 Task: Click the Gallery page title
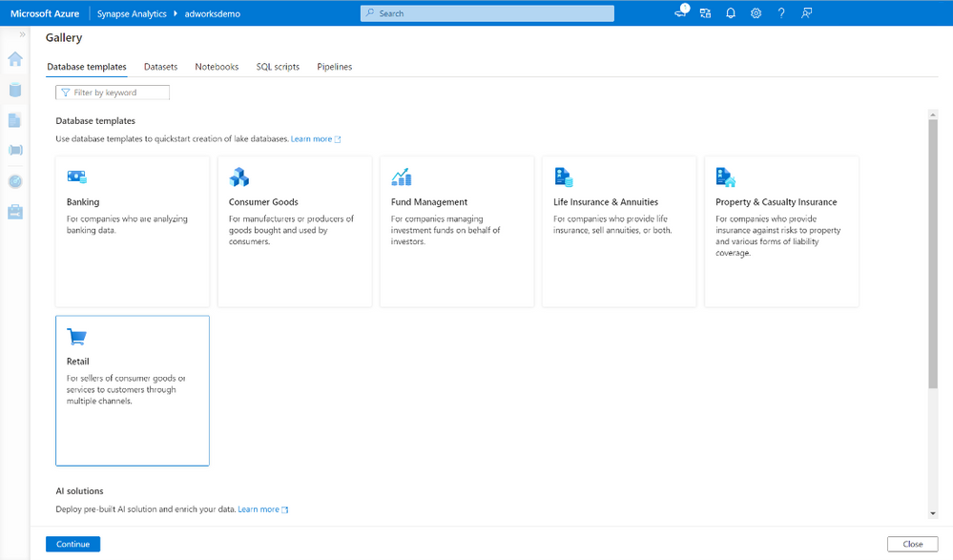coord(64,38)
